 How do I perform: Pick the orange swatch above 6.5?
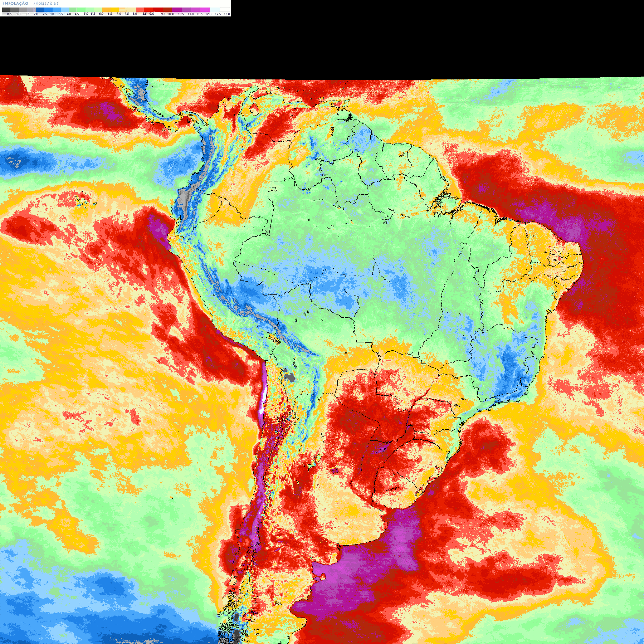click(106, 10)
